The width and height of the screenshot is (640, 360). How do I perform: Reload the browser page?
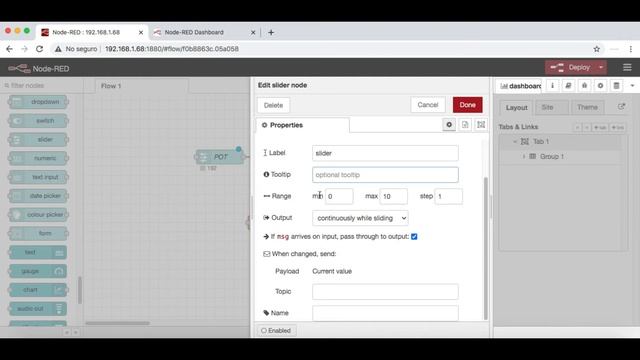(40, 49)
